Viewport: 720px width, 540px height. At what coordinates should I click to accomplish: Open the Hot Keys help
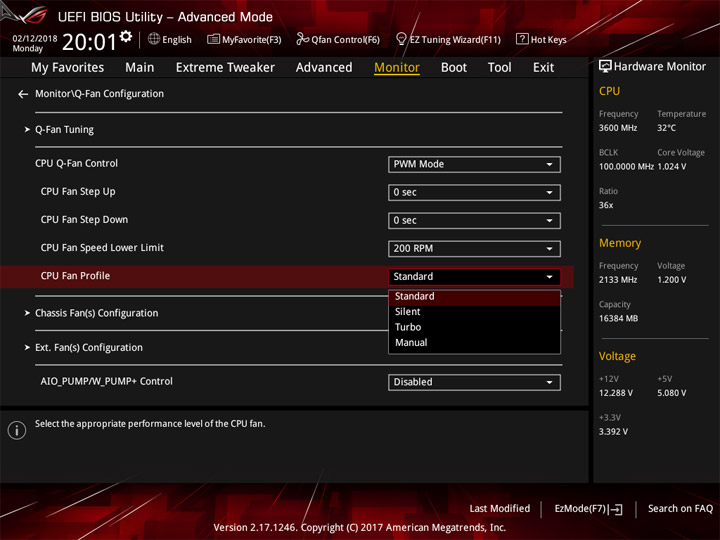[541, 39]
